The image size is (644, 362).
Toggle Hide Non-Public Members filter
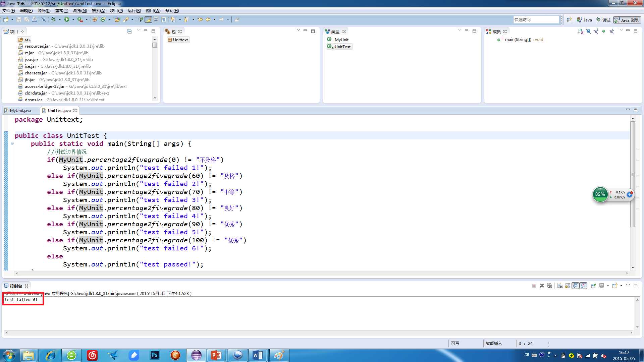coord(604,31)
